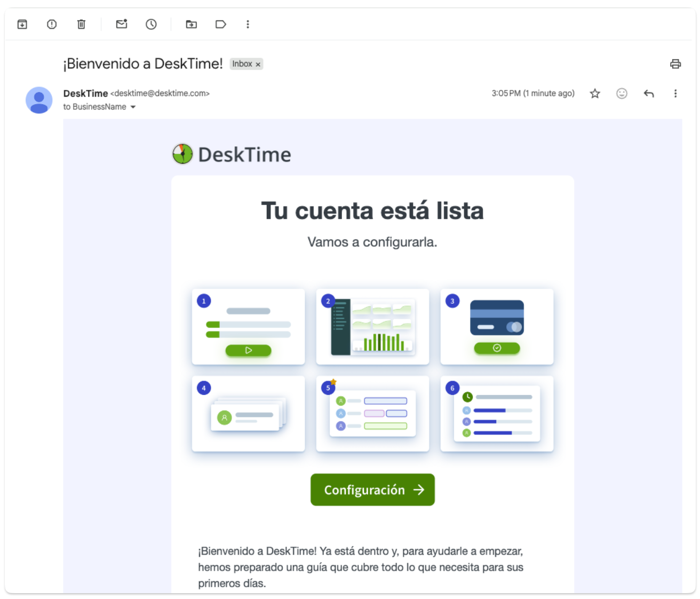Open step 1 setup card
The height and width of the screenshot is (599, 700).
(x=249, y=327)
